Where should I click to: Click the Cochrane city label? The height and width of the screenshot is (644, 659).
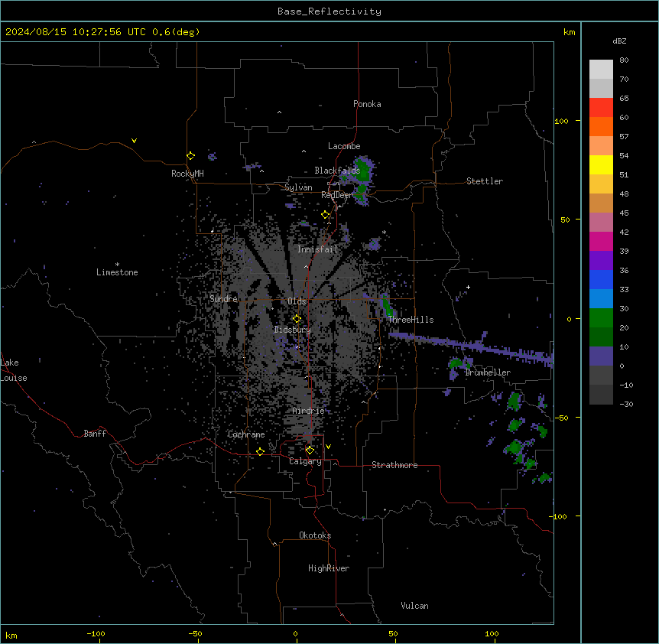246,434
